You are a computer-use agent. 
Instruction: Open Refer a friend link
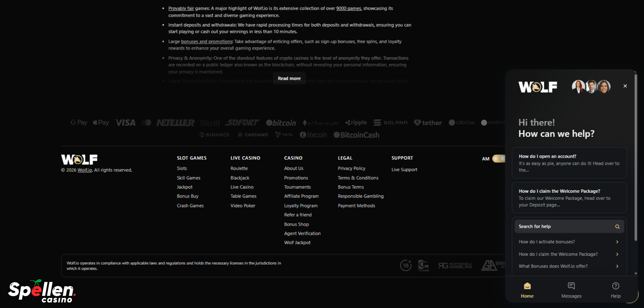pyautogui.click(x=298, y=215)
